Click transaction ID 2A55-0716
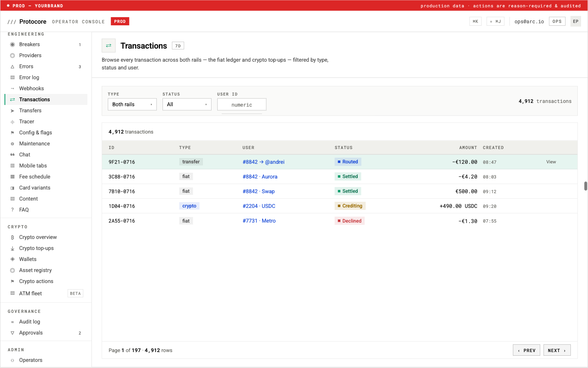 [x=122, y=221]
